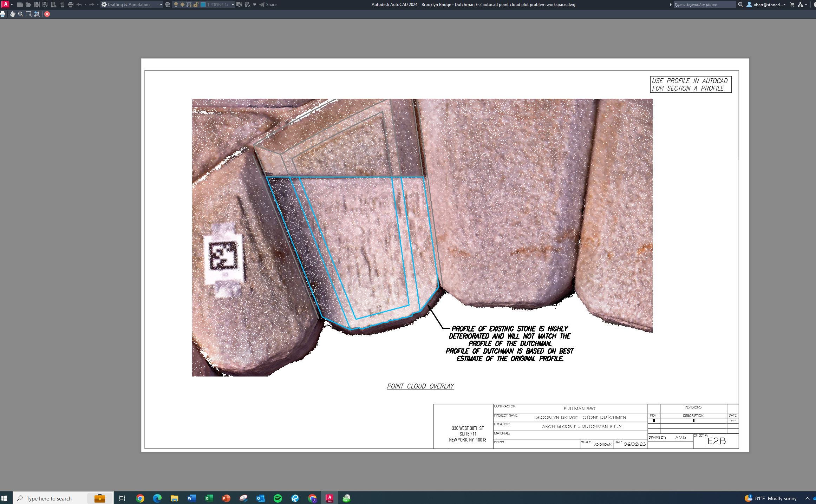Redo the last undone action
The width and height of the screenshot is (816, 504).
[x=92, y=5]
